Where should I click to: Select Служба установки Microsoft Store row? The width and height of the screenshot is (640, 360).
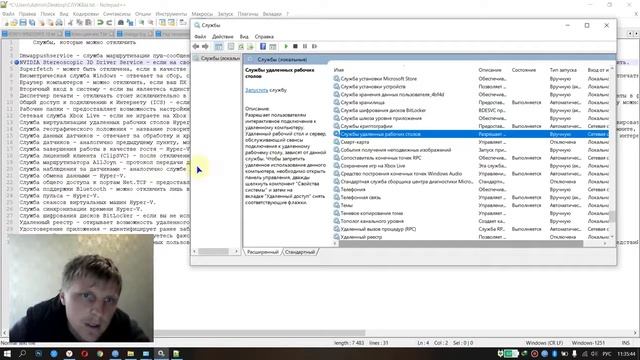click(471, 79)
